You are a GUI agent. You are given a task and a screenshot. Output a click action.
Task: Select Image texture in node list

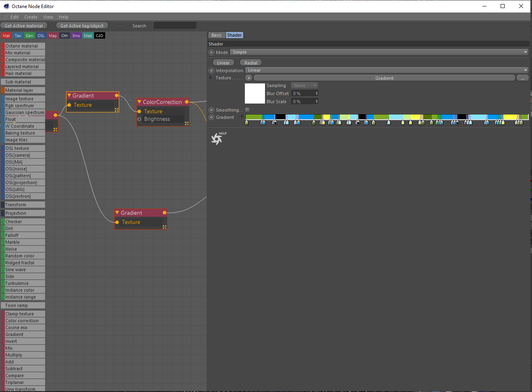[23, 99]
